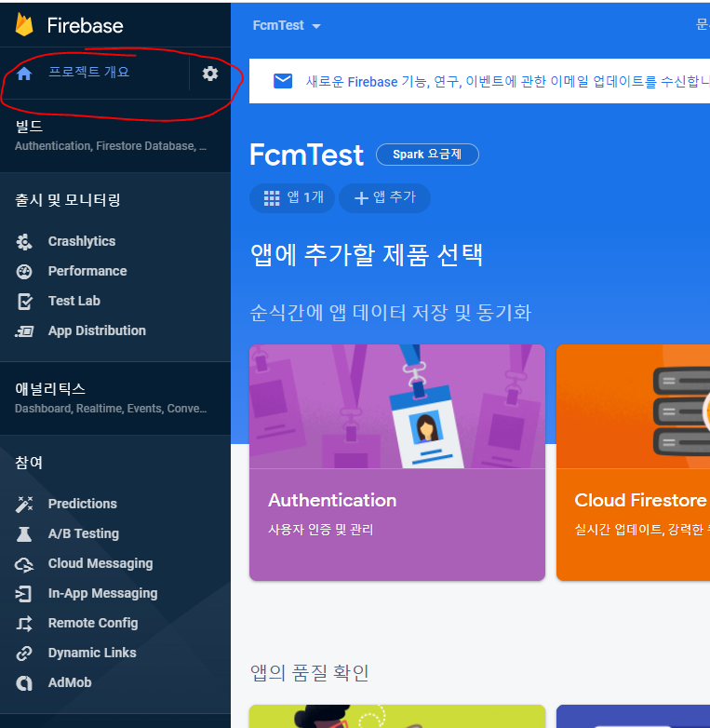Screen dimensions: 710x728
Task: Click the App Distribution icon
Action: [x=24, y=331]
